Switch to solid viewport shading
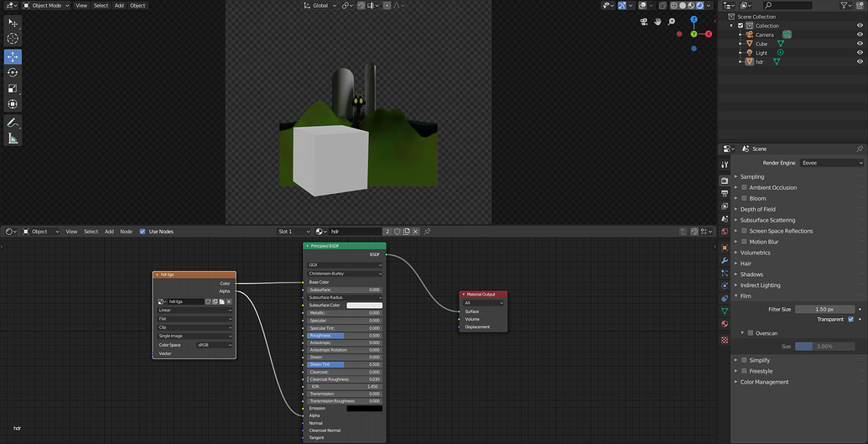The width and height of the screenshot is (868, 444). 683,6
